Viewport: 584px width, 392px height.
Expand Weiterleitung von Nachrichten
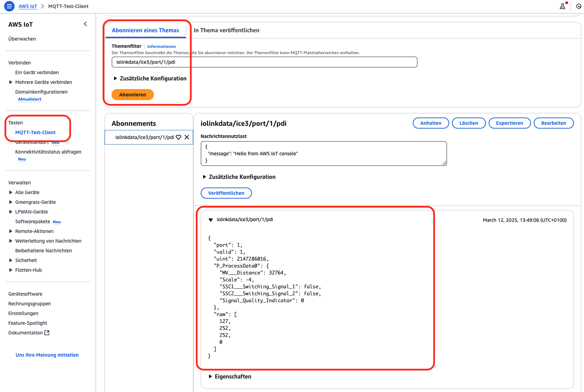pos(11,241)
